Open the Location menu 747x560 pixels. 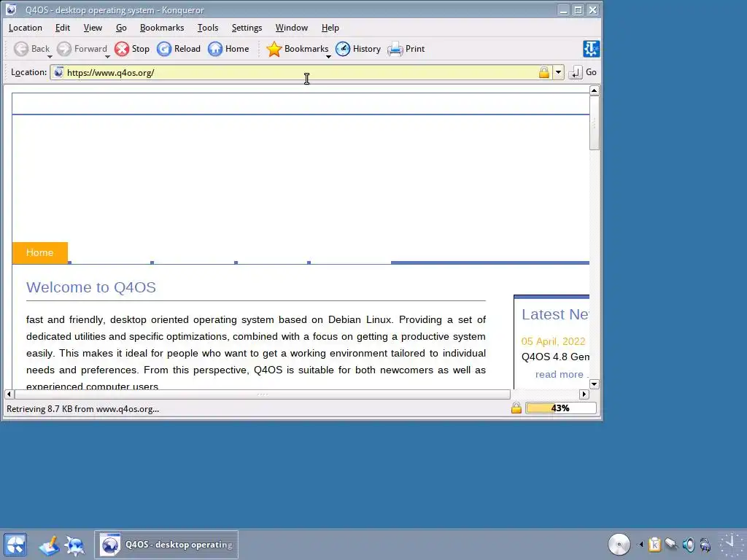[26, 28]
